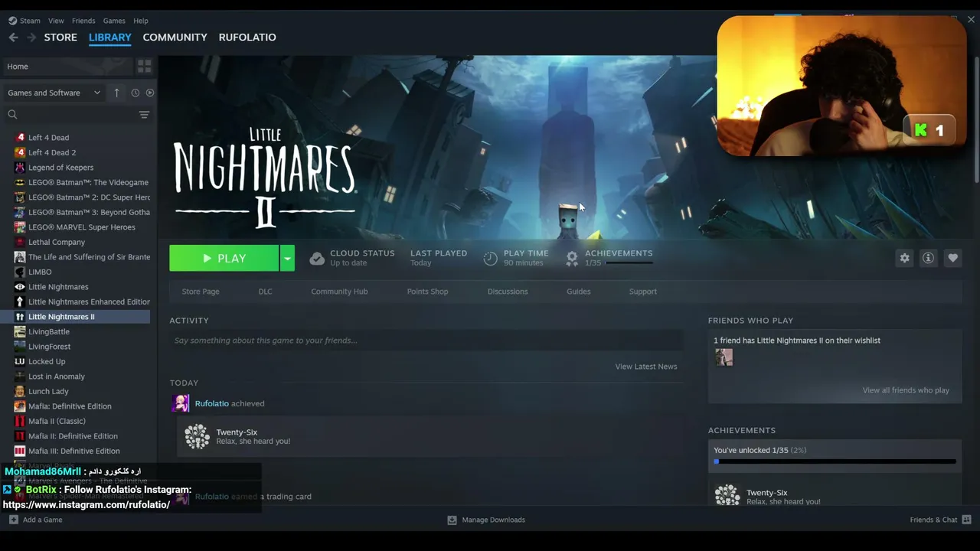Open the Help menu
The height and width of the screenshot is (551, 980).
tap(140, 21)
